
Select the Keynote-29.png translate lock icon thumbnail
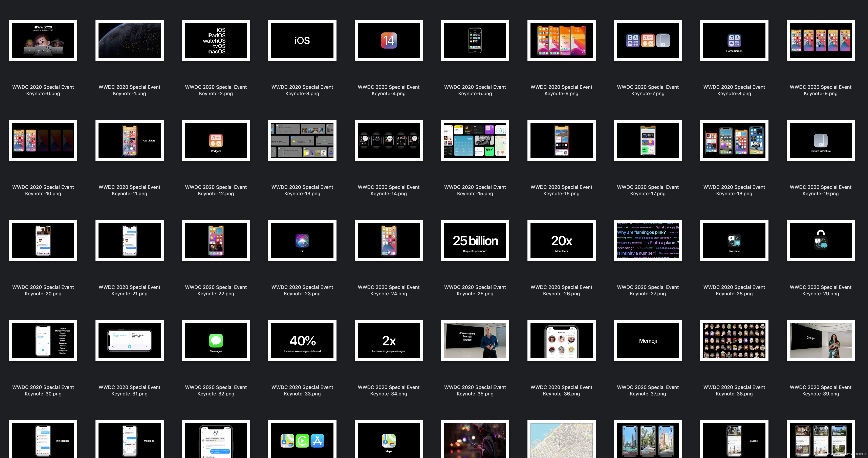821,241
